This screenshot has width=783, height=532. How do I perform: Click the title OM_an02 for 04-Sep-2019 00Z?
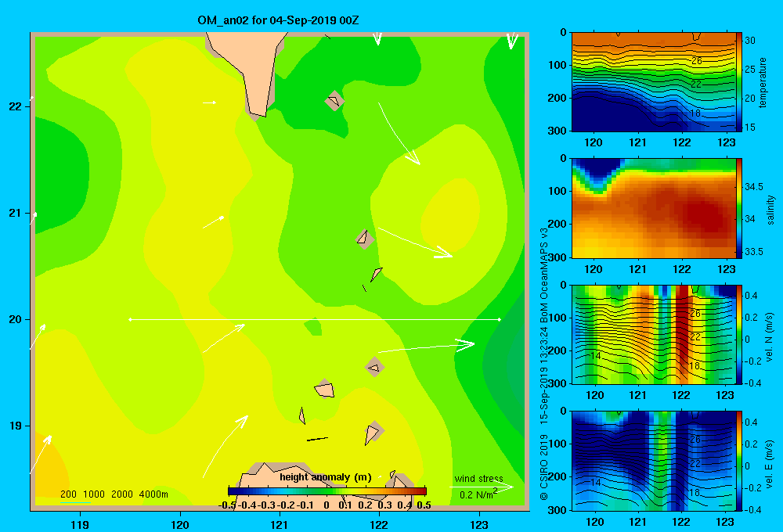tap(278, 20)
